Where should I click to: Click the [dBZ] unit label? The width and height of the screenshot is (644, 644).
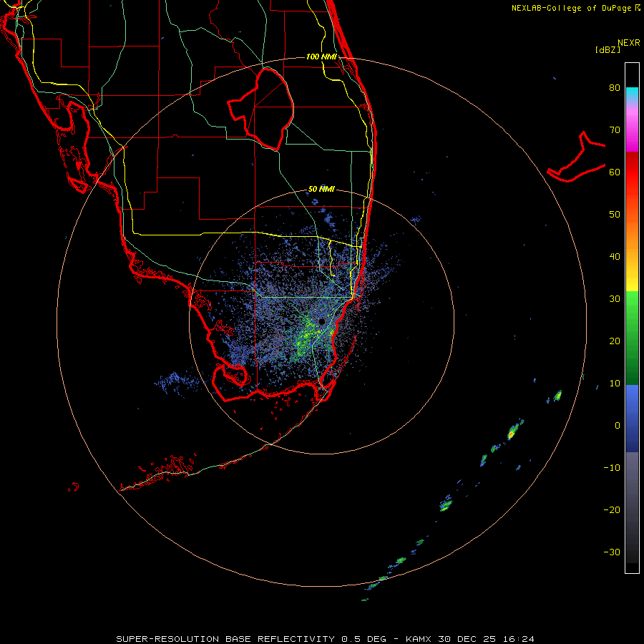click(608, 50)
